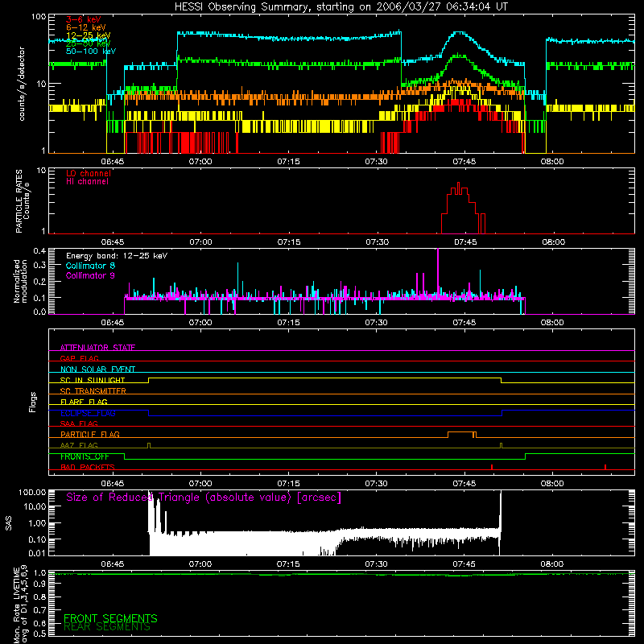Select the BAD_PACKETS flag label
The width and height of the screenshot is (644, 644).
[x=88, y=467]
